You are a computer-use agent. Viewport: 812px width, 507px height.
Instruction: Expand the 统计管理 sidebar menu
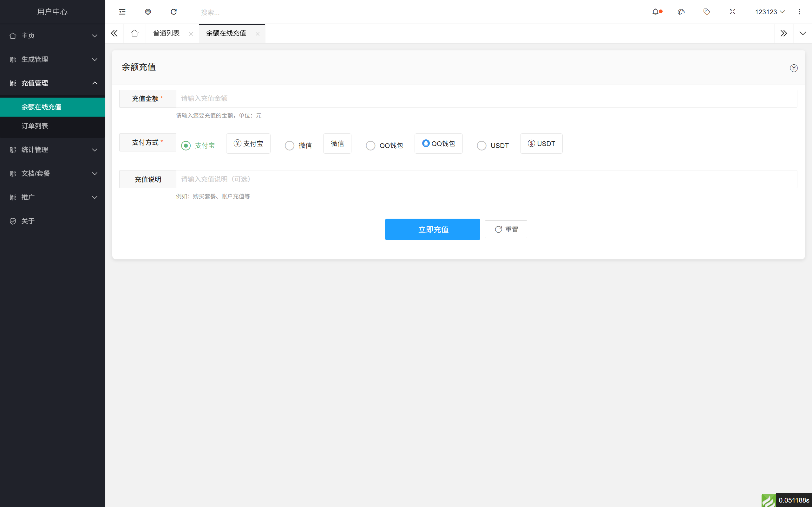pyautogui.click(x=52, y=150)
